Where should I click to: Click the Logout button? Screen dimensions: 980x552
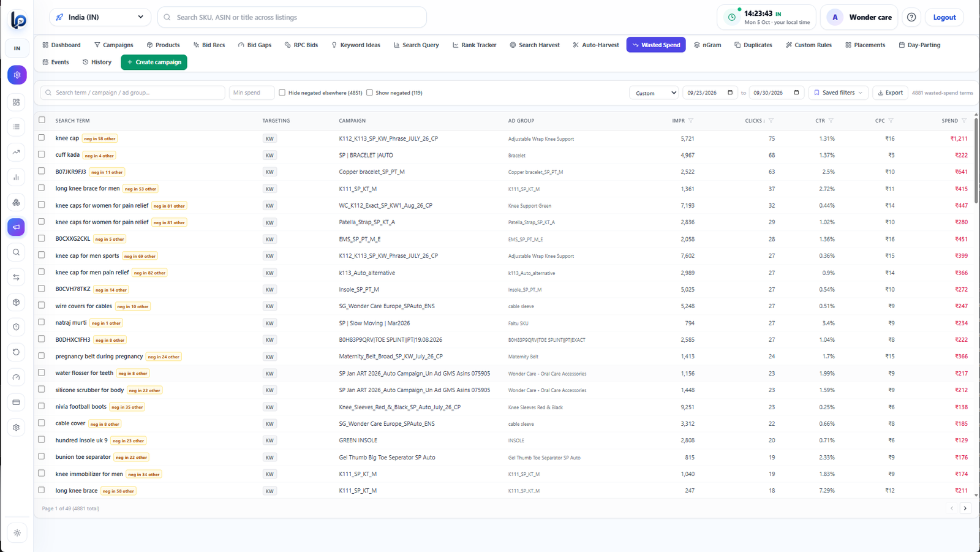click(x=944, y=17)
